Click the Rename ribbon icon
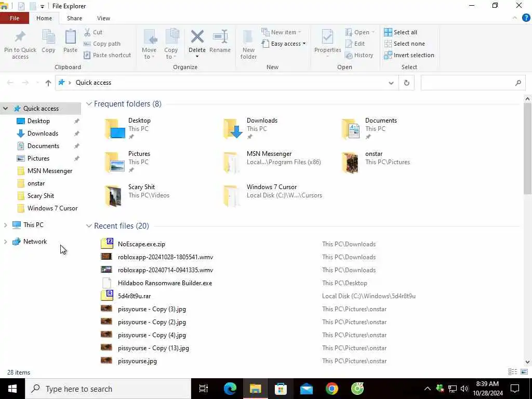 click(220, 37)
